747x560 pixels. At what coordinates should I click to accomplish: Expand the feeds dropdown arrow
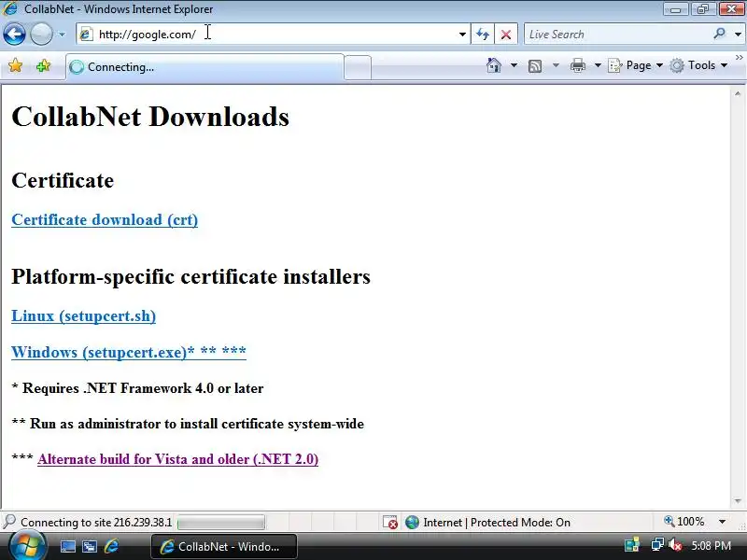[x=556, y=65]
